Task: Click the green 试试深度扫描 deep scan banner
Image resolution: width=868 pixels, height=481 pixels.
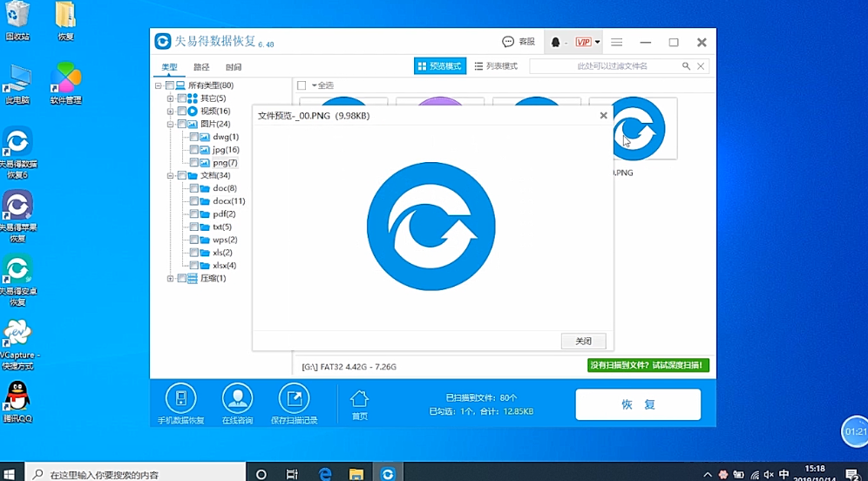Action: click(648, 365)
